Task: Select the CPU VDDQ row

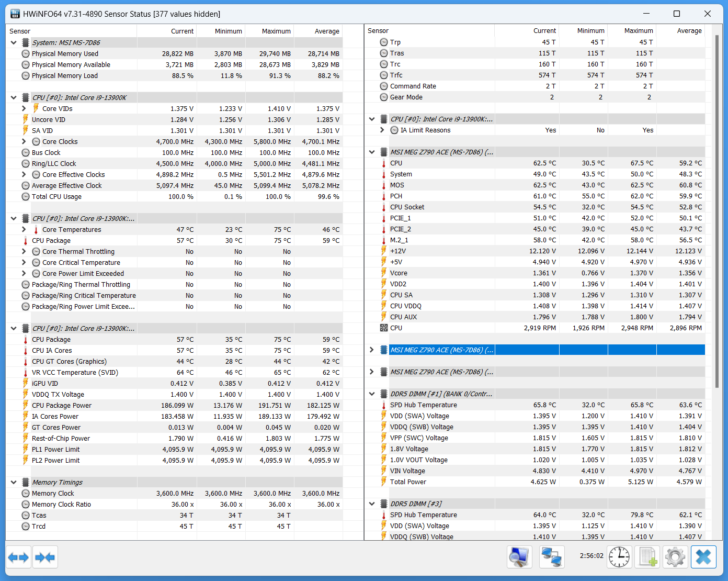Action: click(x=536, y=306)
